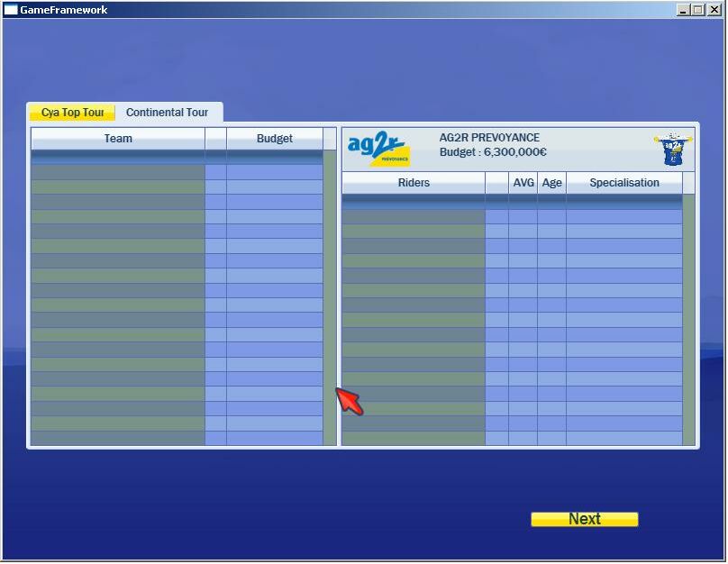The image size is (728, 564).
Task: Click the blank header between Riders and AVG
Action: point(496,183)
